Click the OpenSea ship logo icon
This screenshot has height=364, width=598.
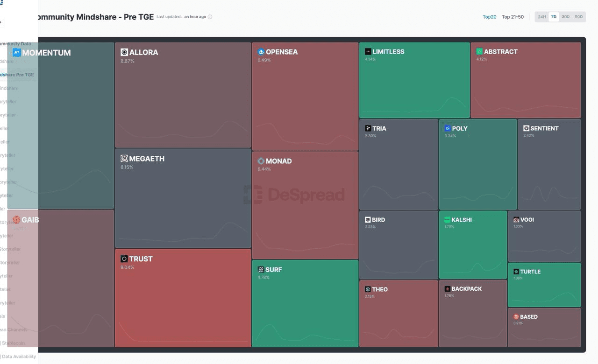tap(261, 52)
